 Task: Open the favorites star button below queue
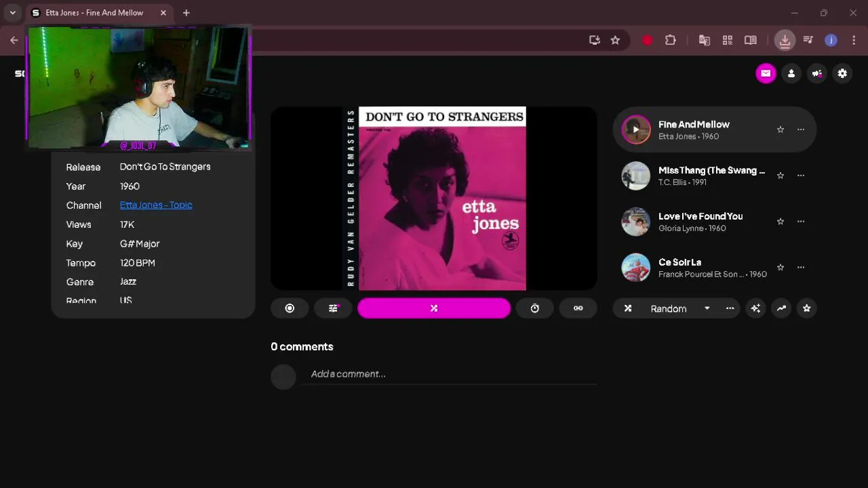(806, 308)
